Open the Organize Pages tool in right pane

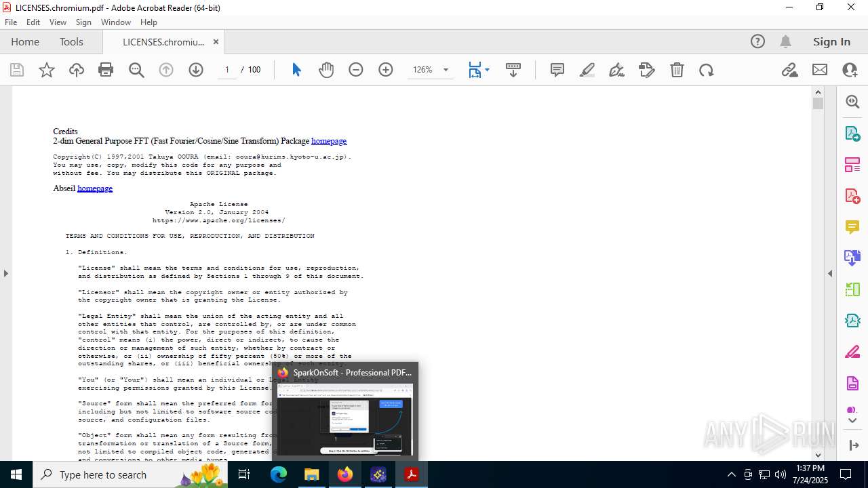[852, 164]
